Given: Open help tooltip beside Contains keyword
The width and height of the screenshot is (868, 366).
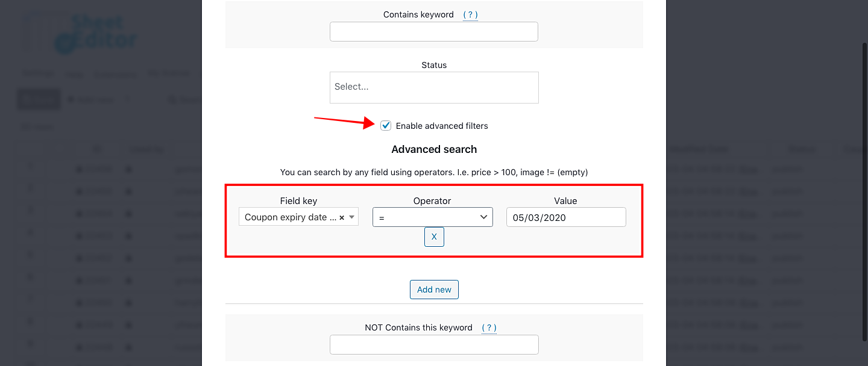Looking at the screenshot, I should [470, 14].
